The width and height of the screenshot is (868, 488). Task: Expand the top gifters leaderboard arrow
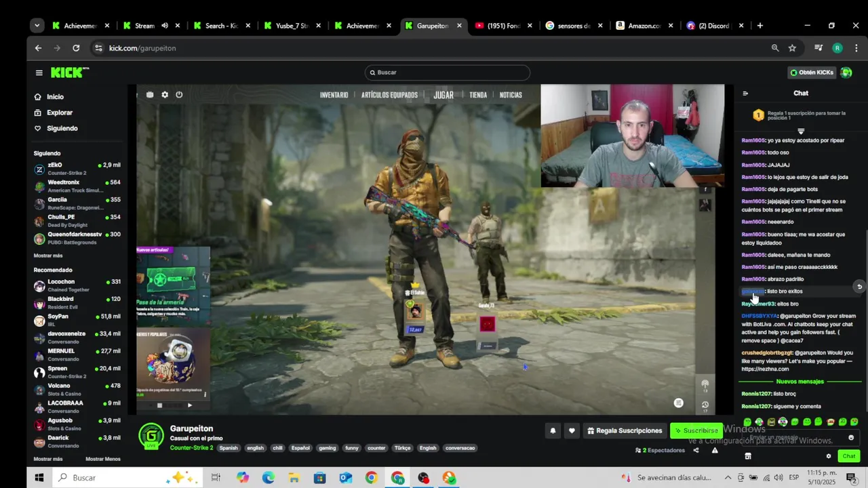click(801, 131)
